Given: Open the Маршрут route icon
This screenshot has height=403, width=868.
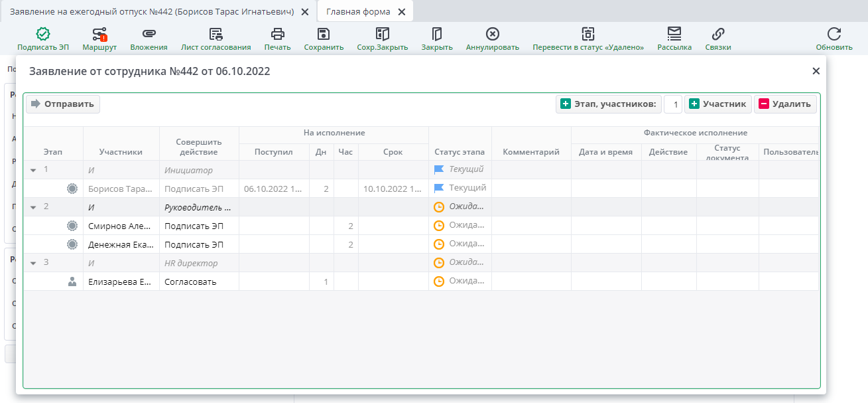Looking at the screenshot, I should (x=99, y=35).
